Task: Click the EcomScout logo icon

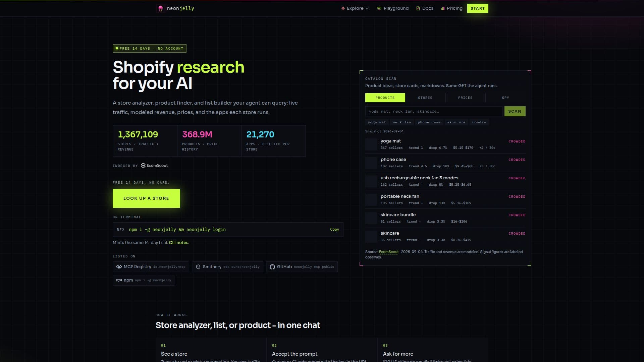Action: coord(143,166)
